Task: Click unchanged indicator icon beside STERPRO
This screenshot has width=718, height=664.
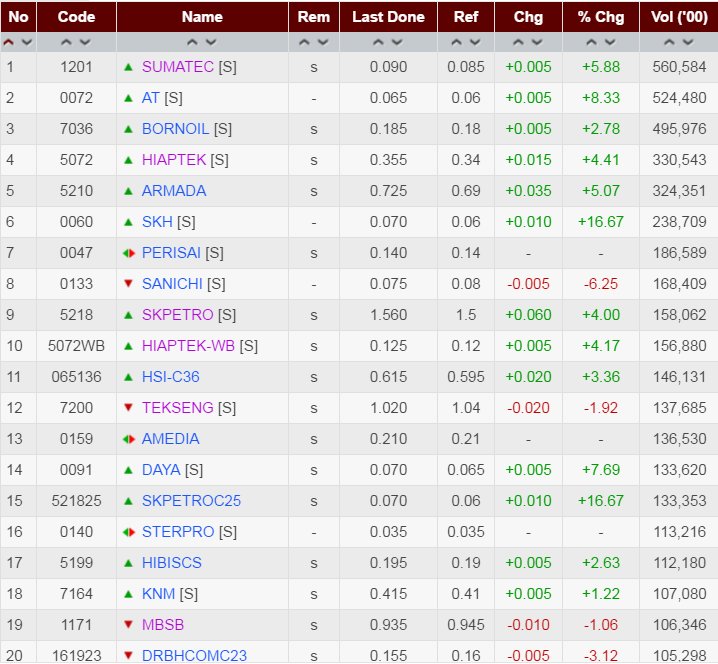Action: pos(129,532)
